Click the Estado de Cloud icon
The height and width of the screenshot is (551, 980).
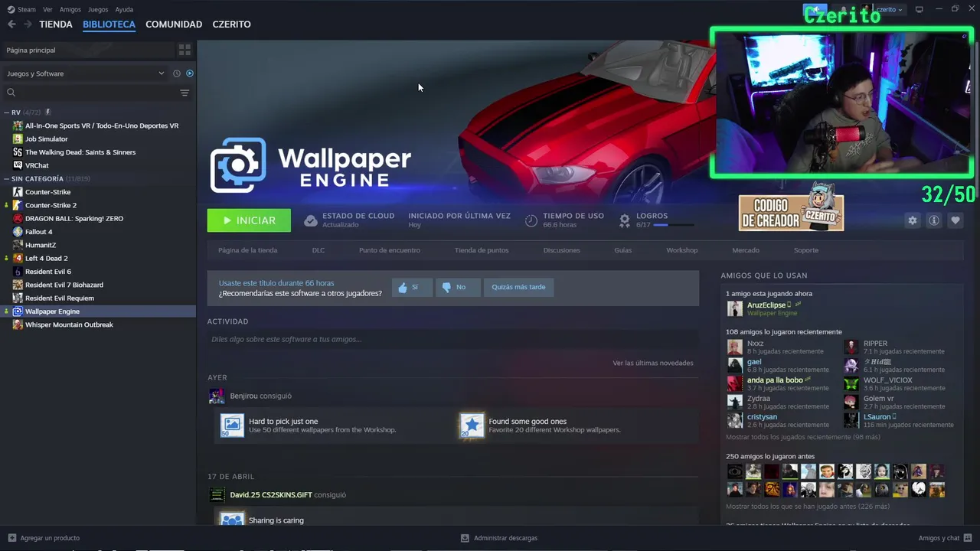310,220
